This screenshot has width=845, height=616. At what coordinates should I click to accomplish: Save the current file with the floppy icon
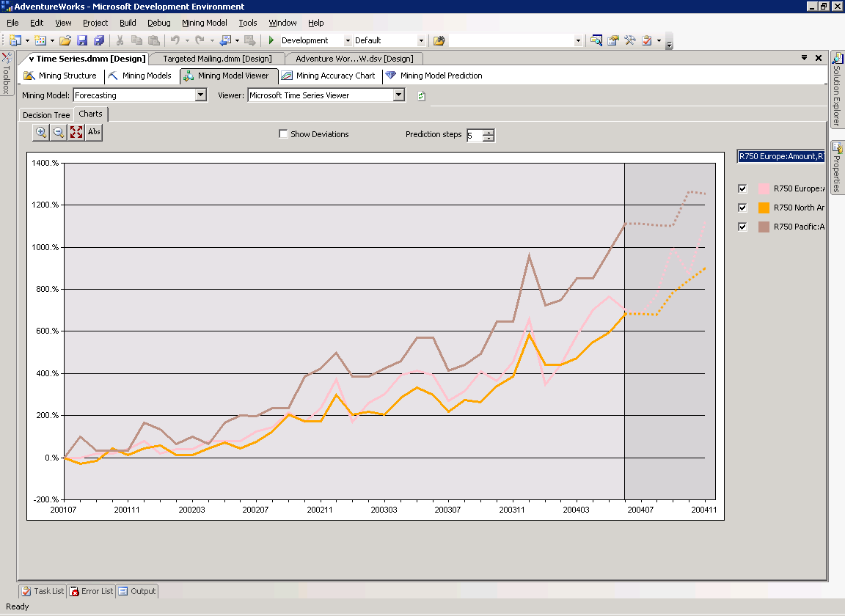tap(82, 40)
